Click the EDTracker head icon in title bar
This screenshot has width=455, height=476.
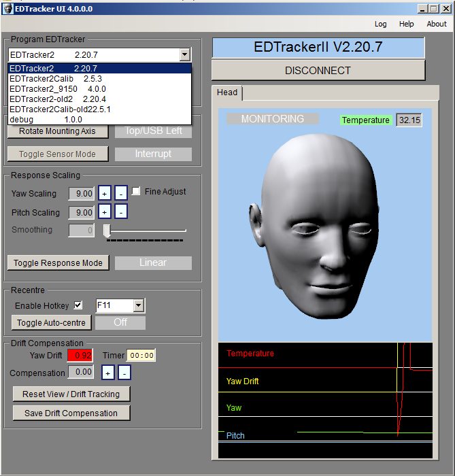pos(7,9)
